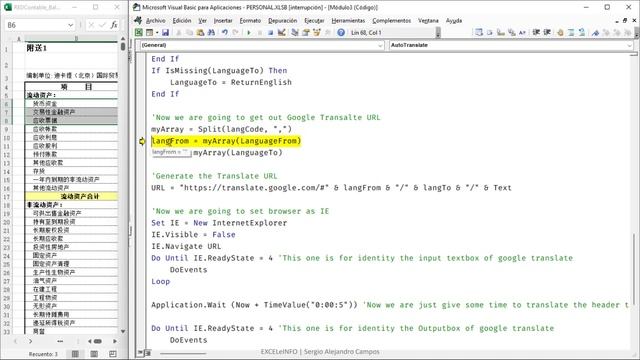This screenshot has height=360, width=640.
Task: Click the Uncomment Block icon
Action: pos(582,32)
